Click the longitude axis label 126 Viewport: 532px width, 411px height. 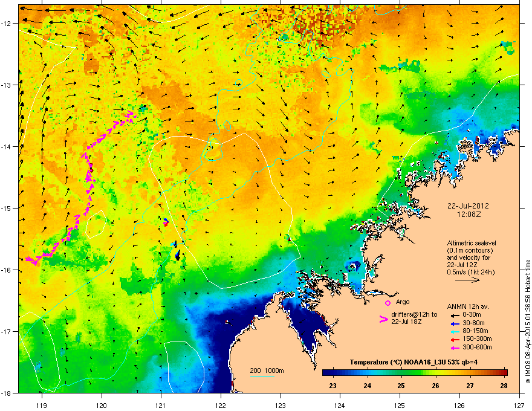(x=459, y=405)
